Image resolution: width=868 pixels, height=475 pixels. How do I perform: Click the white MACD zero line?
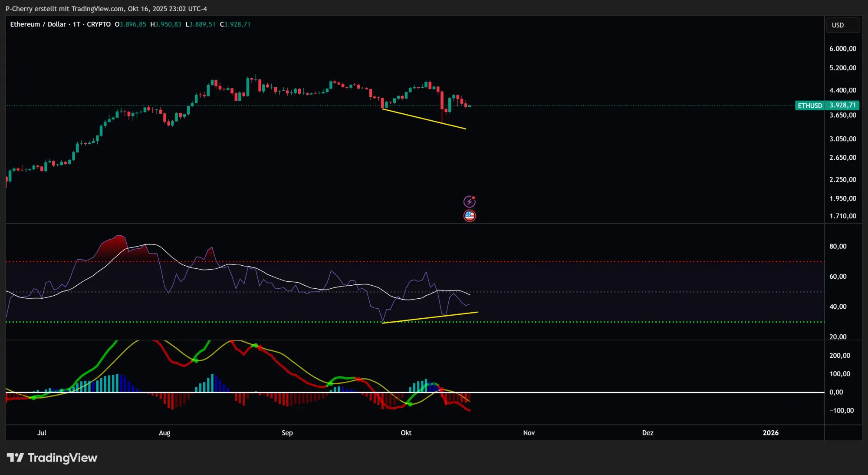608,392
